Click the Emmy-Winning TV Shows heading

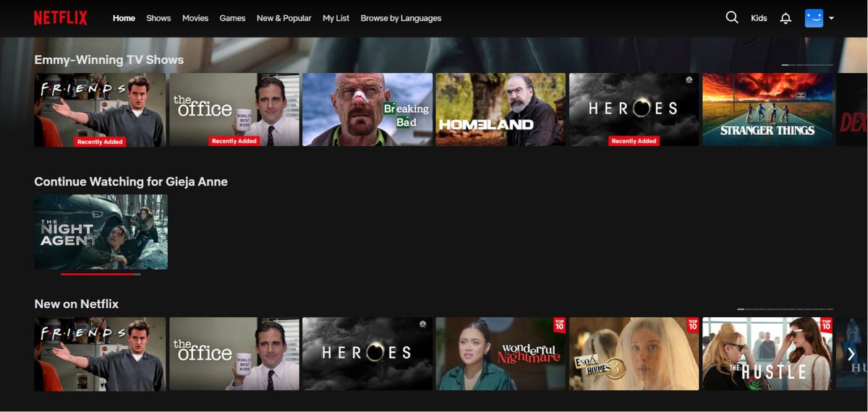tap(109, 60)
